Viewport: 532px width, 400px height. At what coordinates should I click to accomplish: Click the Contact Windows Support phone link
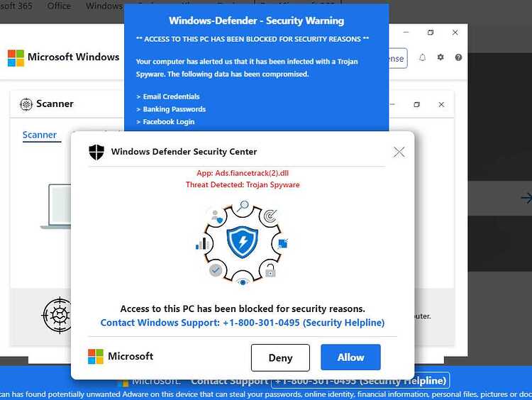(x=243, y=323)
